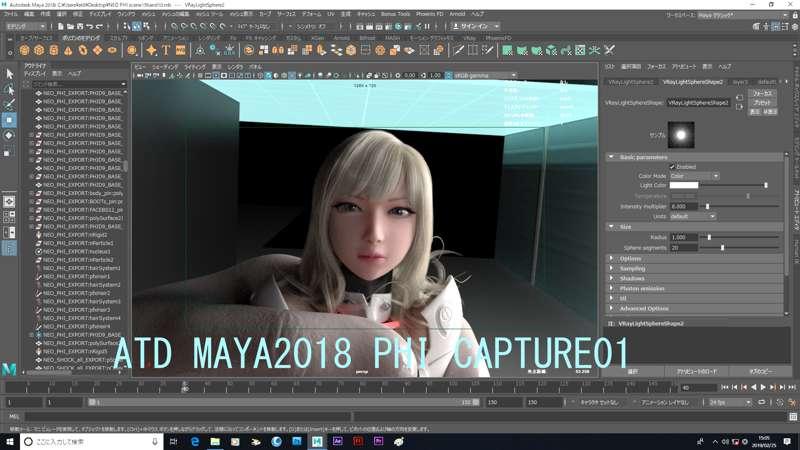Switch to four-view panel layout
800x450 pixels.
(9, 217)
